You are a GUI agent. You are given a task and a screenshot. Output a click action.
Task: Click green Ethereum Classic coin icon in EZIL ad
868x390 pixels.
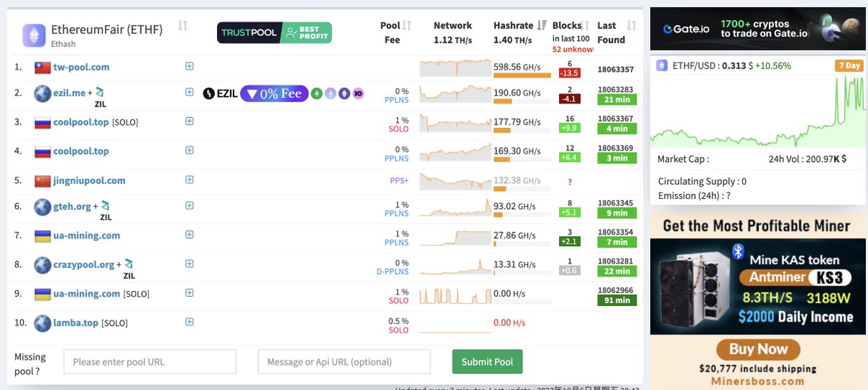click(x=316, y=93)
